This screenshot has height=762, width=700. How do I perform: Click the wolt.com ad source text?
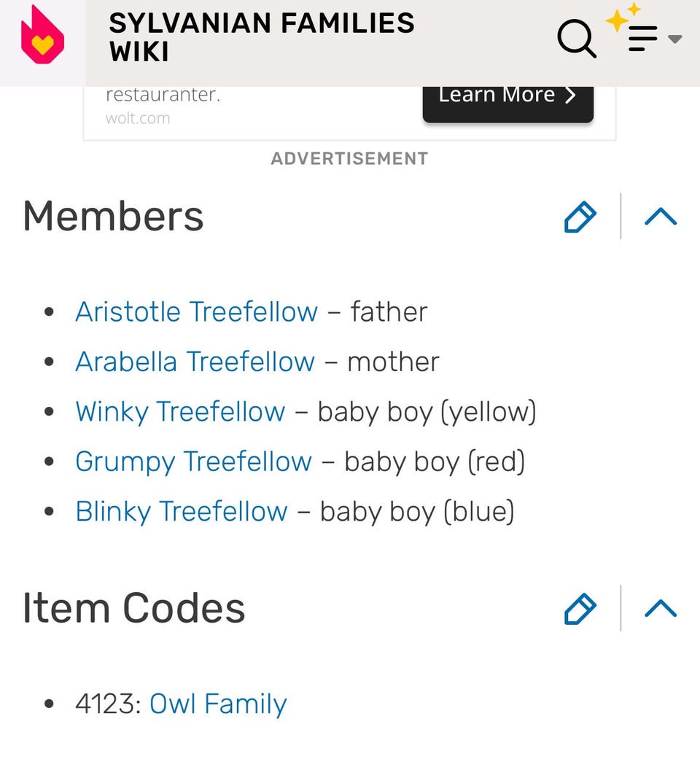pos(138,118)
